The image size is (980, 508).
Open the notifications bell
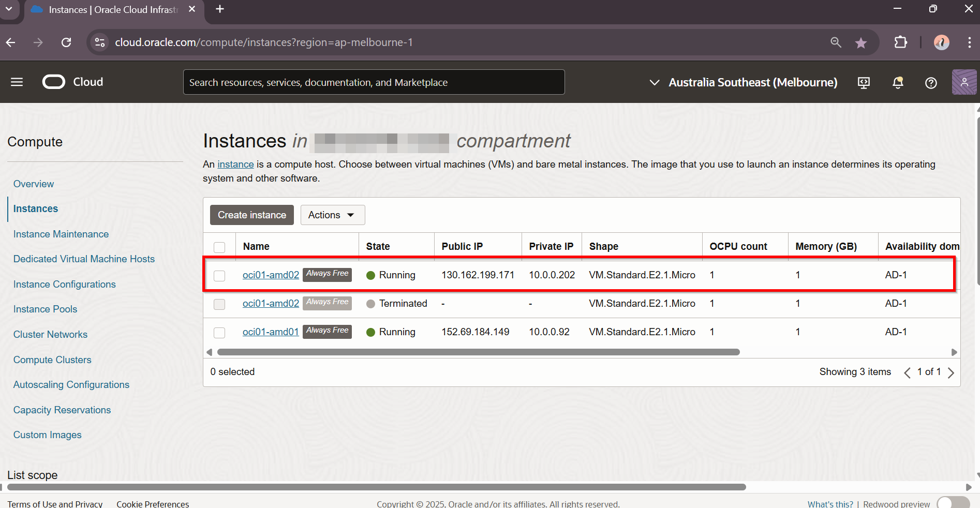[898, 83]
